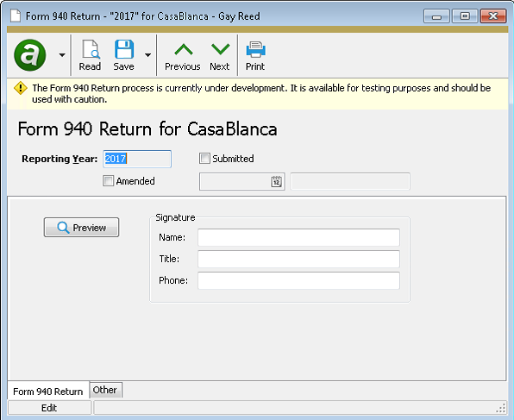
Task: Click the yellow warning icon in the banner
Action: pyautogui.click(x=21, y=88)
